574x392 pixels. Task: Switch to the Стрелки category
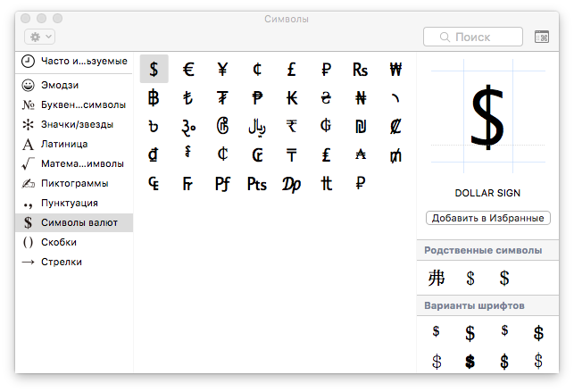[62, 262]
